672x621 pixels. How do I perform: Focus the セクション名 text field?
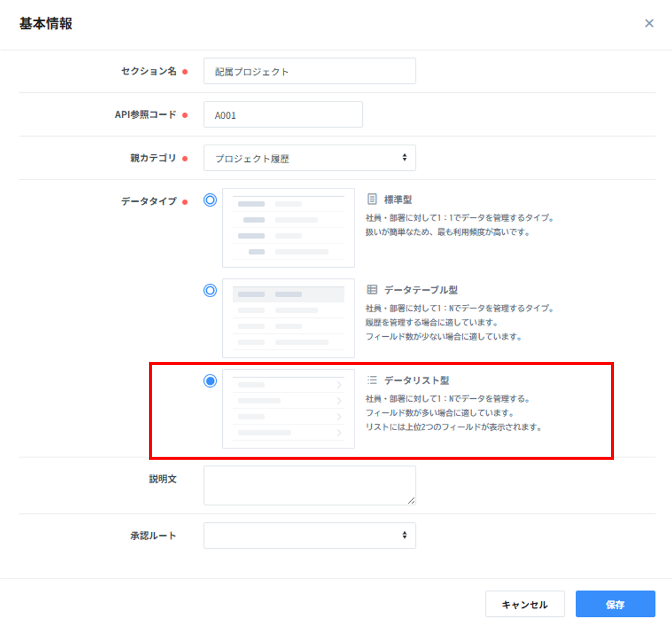pos(309,71)
